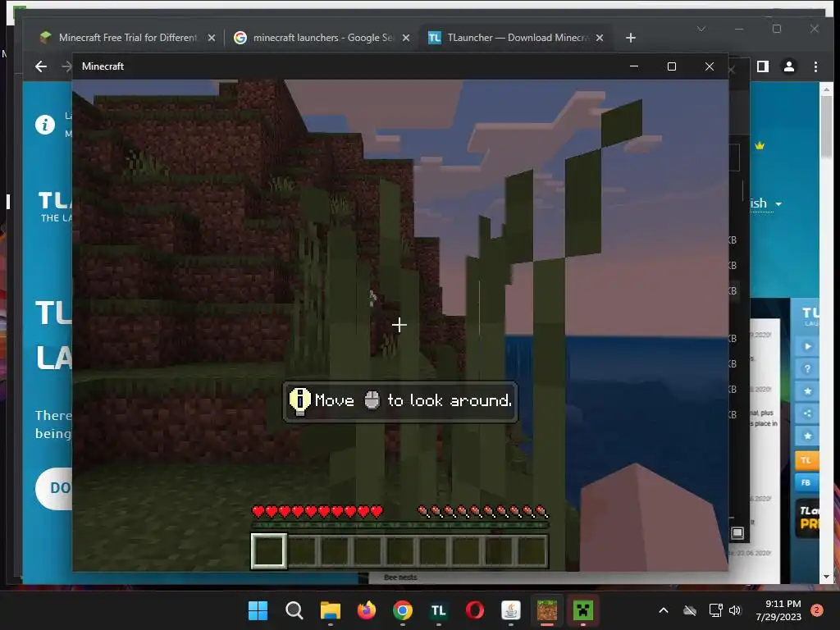Viewport: 840px width, 630px height.
Task: Select the second hotbar slot in Minecraft
Action: pos(302,550)
